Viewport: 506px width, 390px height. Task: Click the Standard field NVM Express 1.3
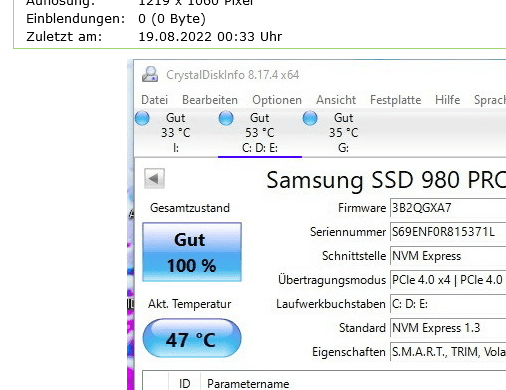tap(448, 328)
